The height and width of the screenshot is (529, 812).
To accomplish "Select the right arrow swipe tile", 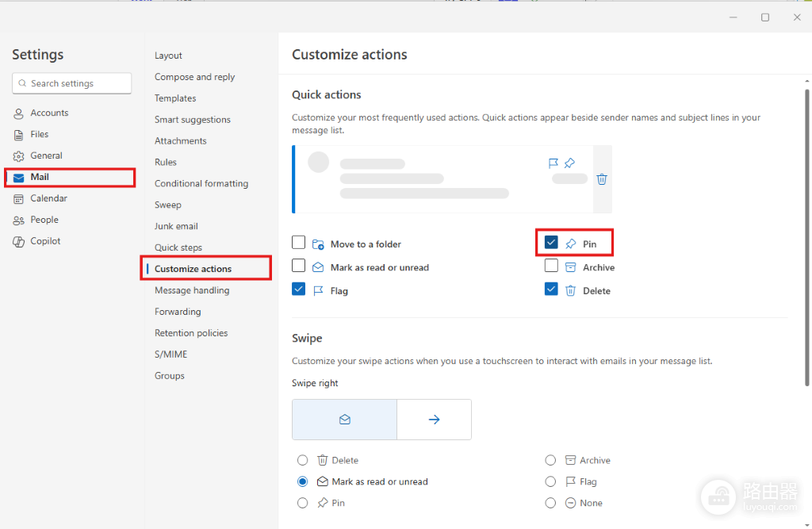I will pos(434,420).
